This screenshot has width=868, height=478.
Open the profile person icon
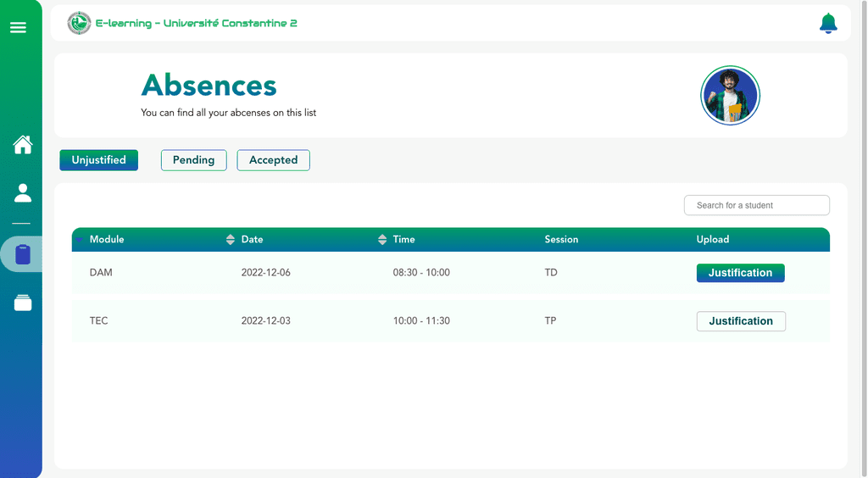click(x=23, y=193)
